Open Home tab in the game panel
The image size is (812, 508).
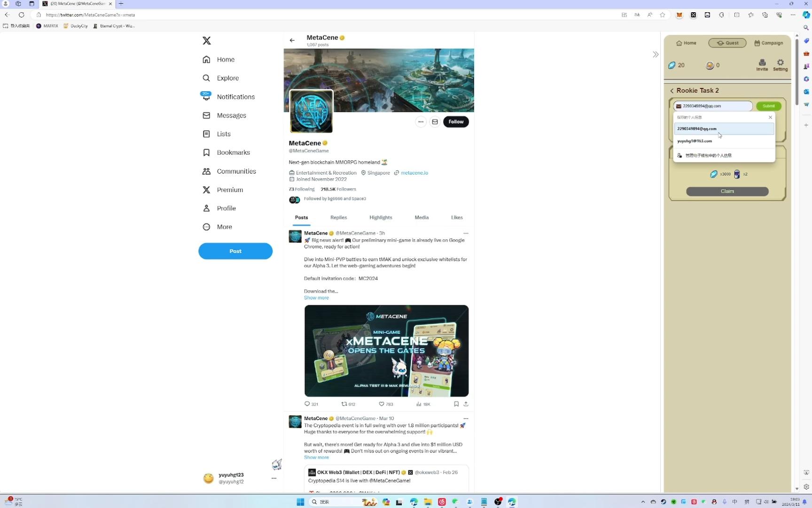686,43
